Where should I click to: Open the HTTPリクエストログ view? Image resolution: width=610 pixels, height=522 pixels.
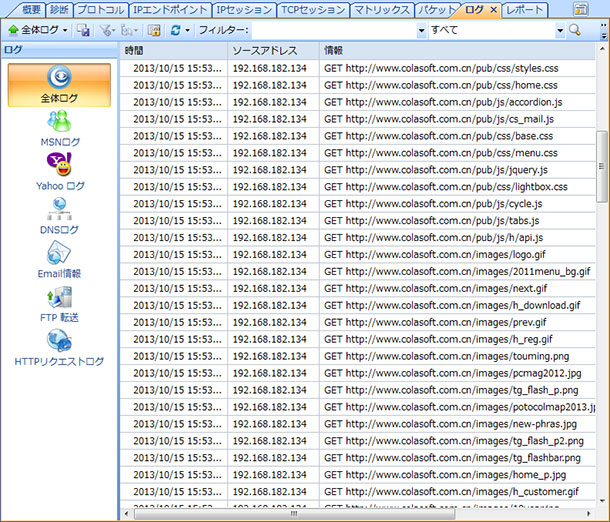click(x=59, y=347)
